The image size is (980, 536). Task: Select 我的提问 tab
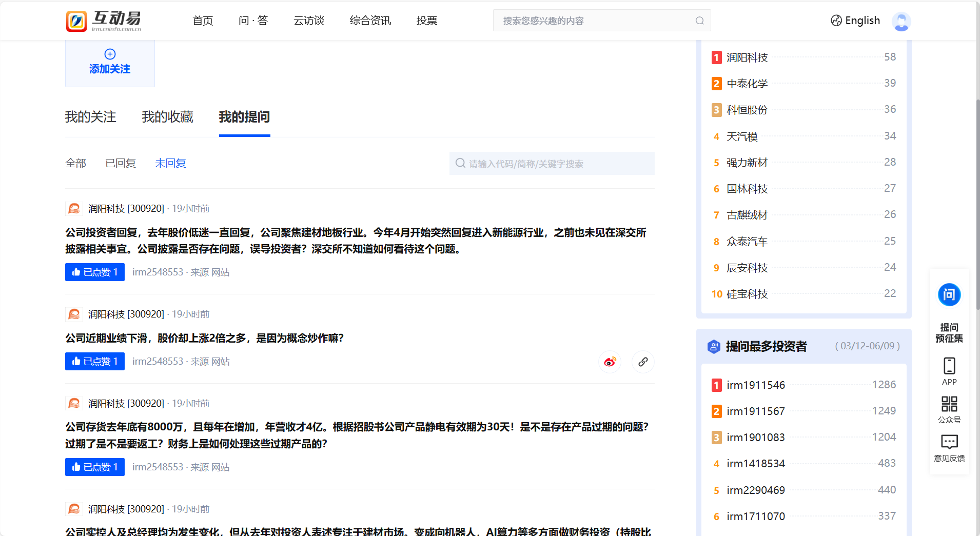(x=245, y=117)
